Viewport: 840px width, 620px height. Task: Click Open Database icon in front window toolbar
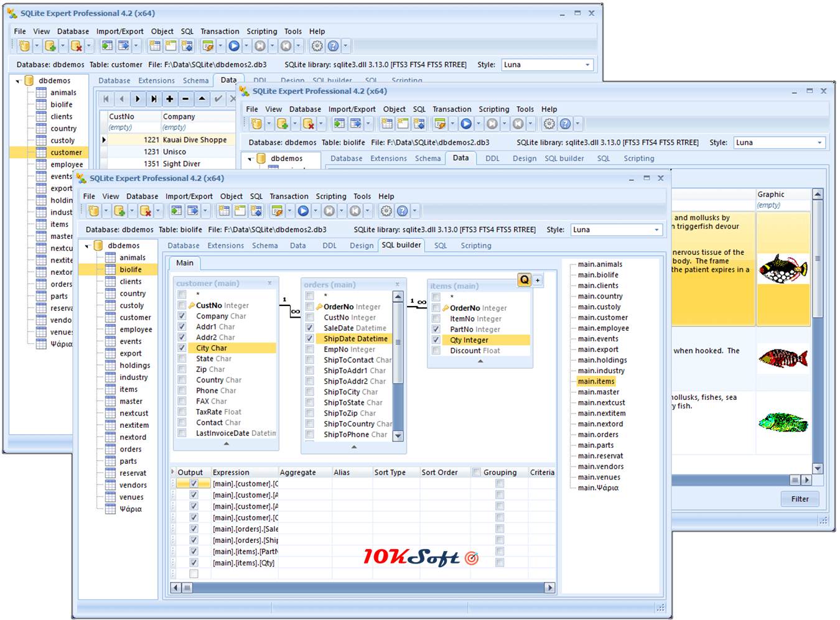coord(93,211)
